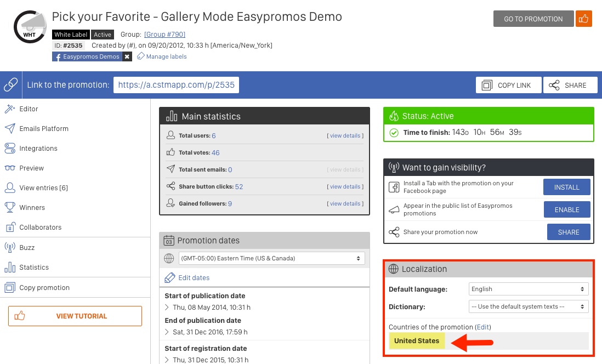Screen dimensions: 602x364
Task: Click the Buzz antenna icon
Action: pos(10,247)
